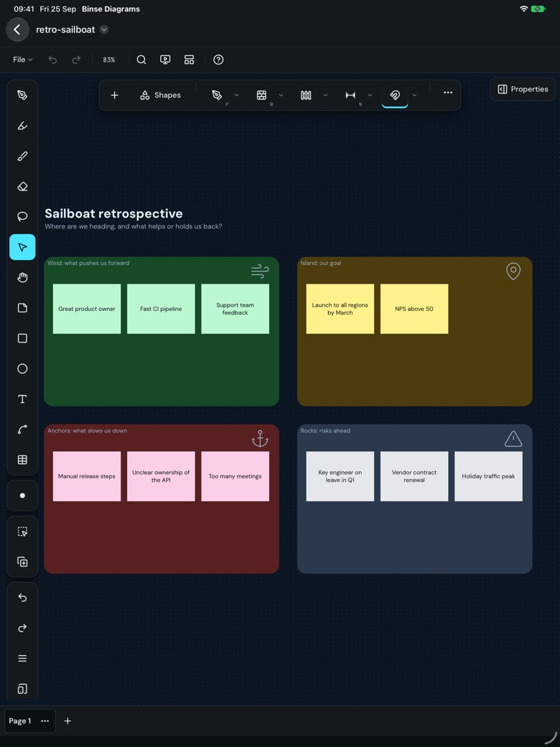Toggle the magnet snapping option
The width and height of the screenshot is (560, 747).
395,95
